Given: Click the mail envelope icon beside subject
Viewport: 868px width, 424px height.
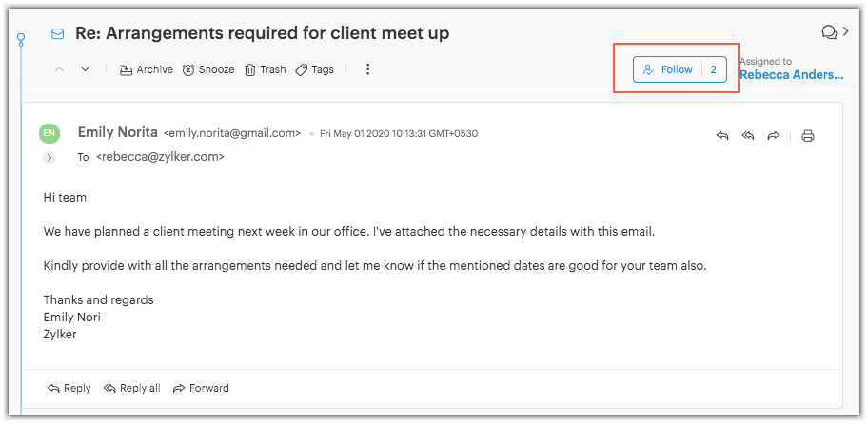Looking at the screenshot, I should coord(58,34).
